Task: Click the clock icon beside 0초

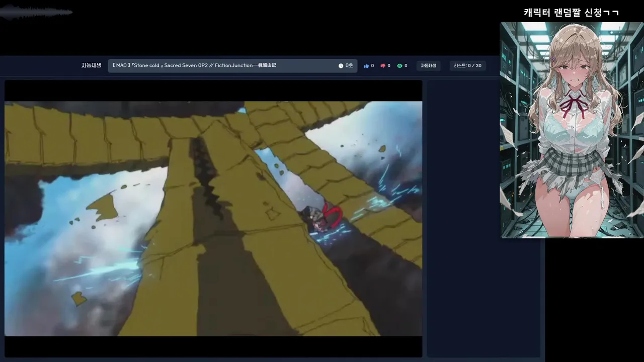Action: (x=341, y=66)
